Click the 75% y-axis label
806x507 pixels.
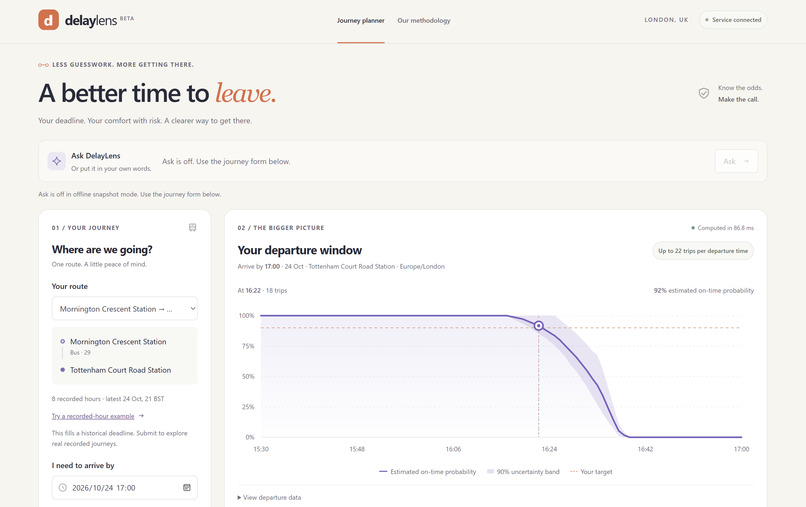tap(248, 346)
